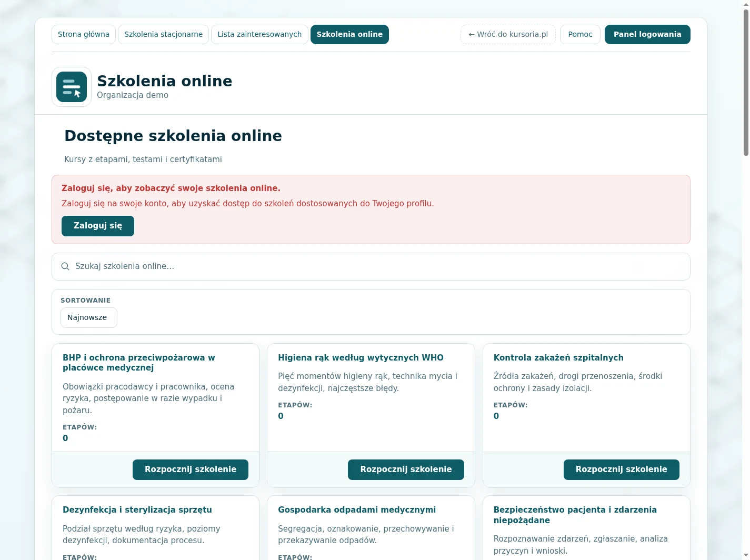Screen dimensions: 750x560
Task: Open Bezpieczeństwo pacjenta i zdarzenia niepożądane title
Action: 575,515
